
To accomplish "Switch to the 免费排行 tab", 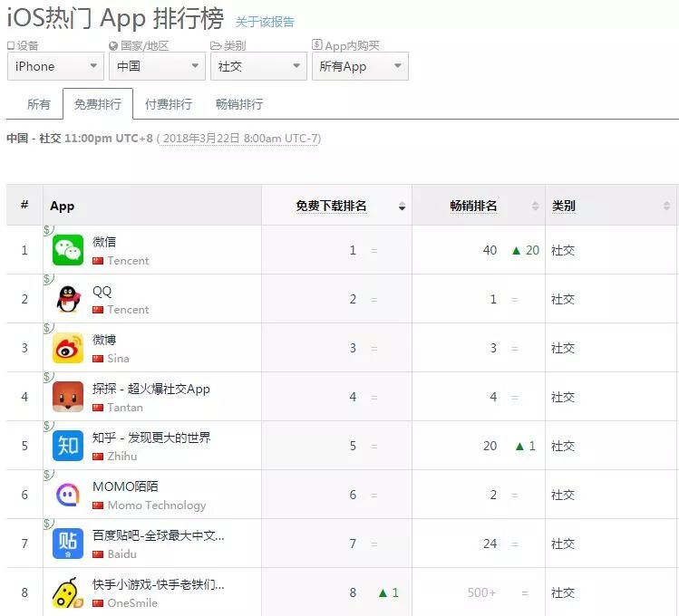I will click(98, 104).
